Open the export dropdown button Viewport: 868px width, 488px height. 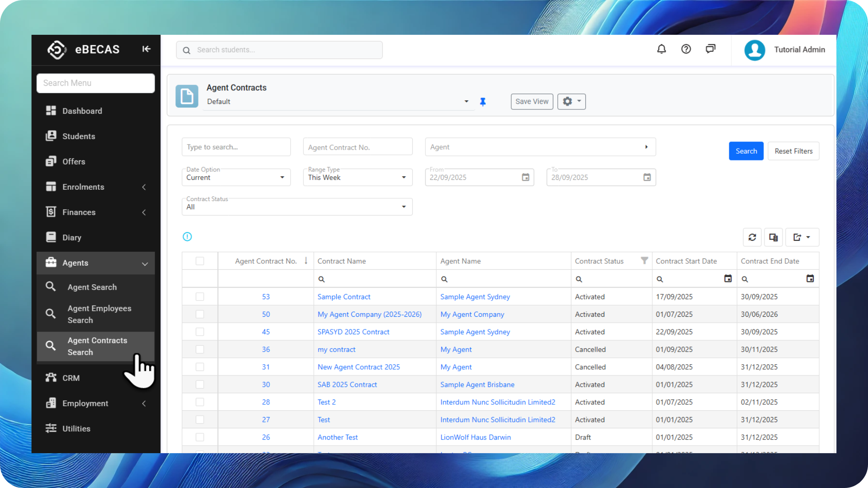click(x=802, y=237)
